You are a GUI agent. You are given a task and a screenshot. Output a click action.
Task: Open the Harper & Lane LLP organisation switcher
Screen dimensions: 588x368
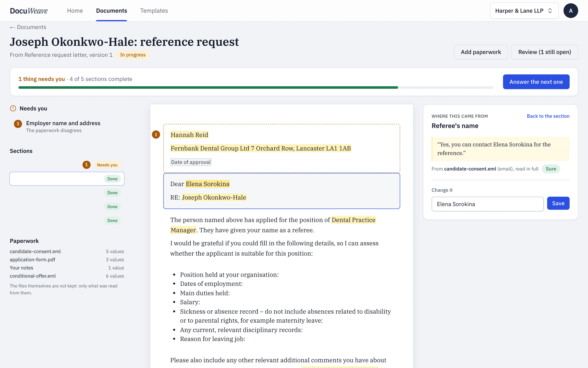click(x=524, y=11)
